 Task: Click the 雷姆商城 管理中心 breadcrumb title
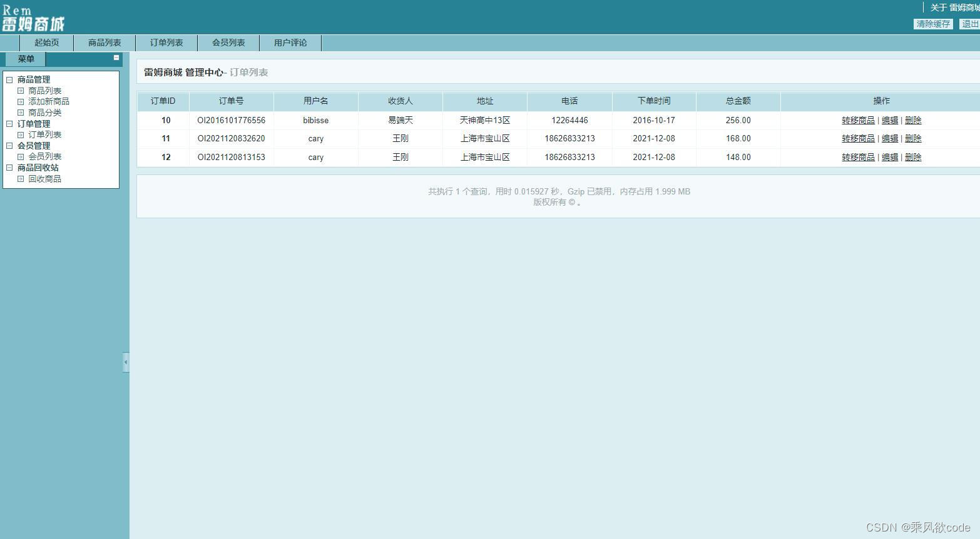(183, 73)
